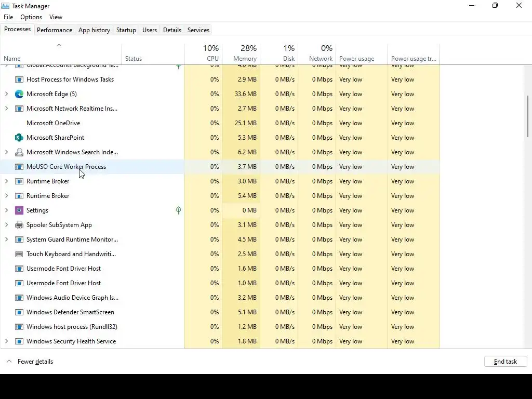
Task: Sort by the Status column header
Action: [153, 54]
